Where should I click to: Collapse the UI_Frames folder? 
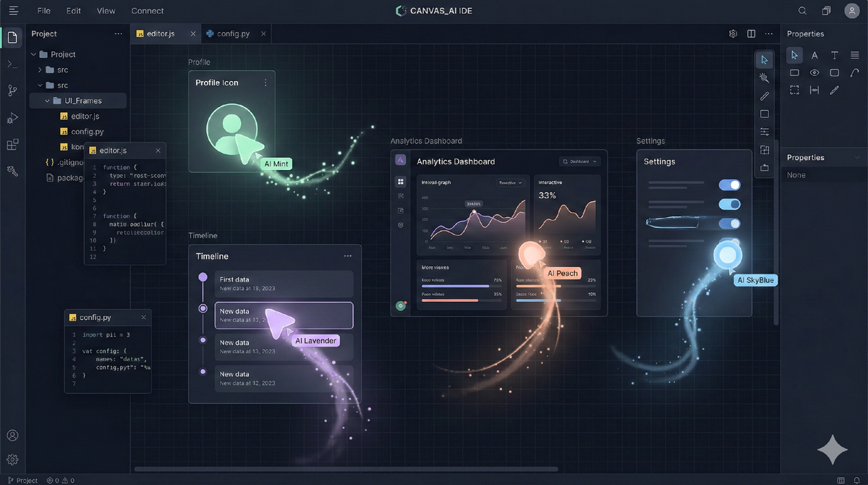(x=48, y=101)
